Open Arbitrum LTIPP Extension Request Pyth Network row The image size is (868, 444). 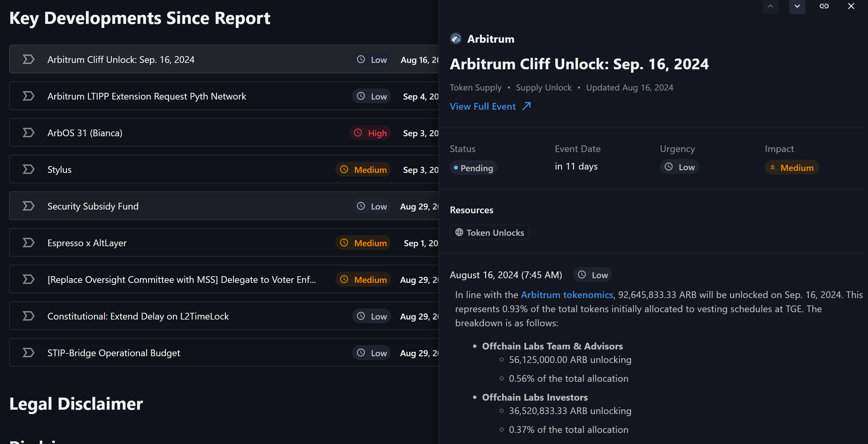coord(224,96)
